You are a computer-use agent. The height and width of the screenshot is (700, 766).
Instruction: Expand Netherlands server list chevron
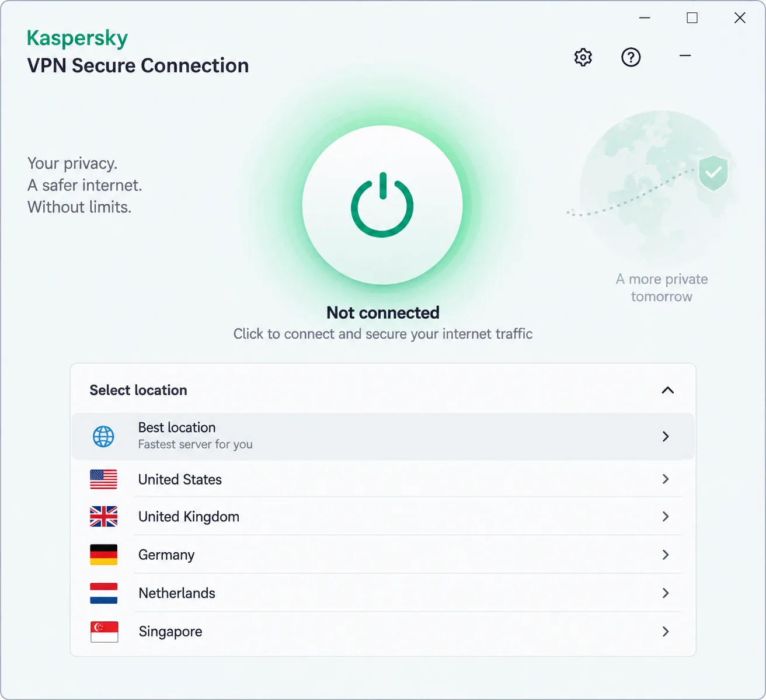(x=666, y=593)
